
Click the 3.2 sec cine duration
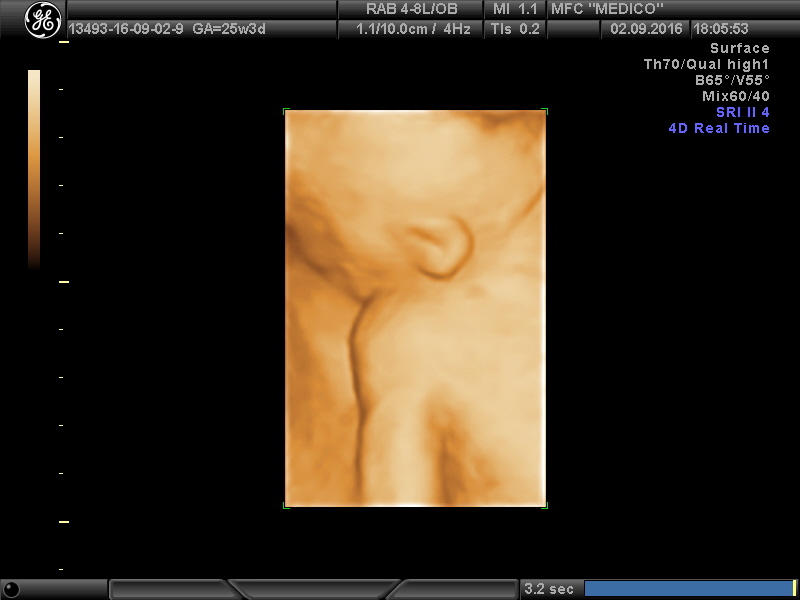(x=549, y=589)
